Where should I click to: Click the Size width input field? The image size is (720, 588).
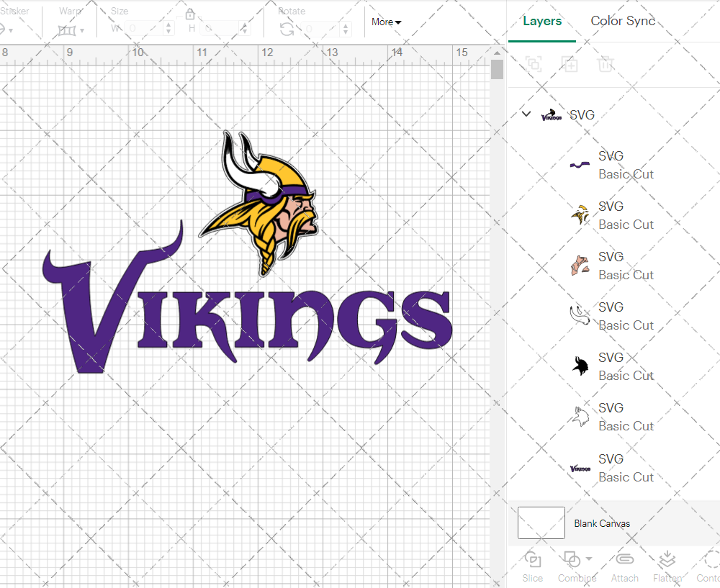[x=143, y=29]
